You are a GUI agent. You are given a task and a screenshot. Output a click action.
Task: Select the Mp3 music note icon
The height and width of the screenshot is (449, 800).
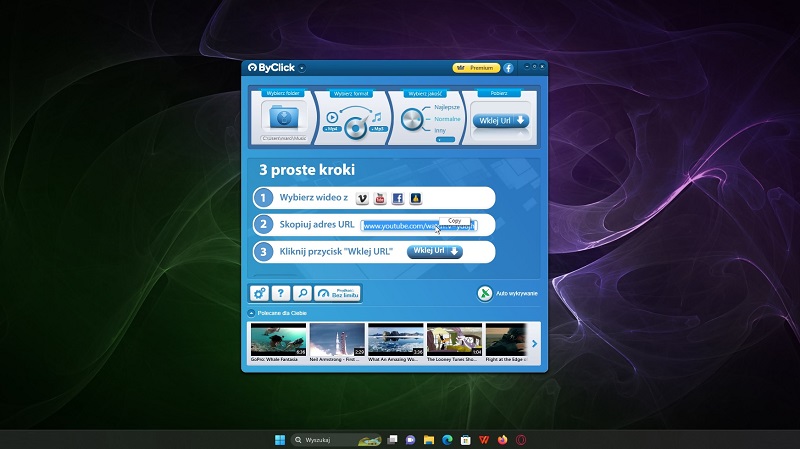pos(377,117)
